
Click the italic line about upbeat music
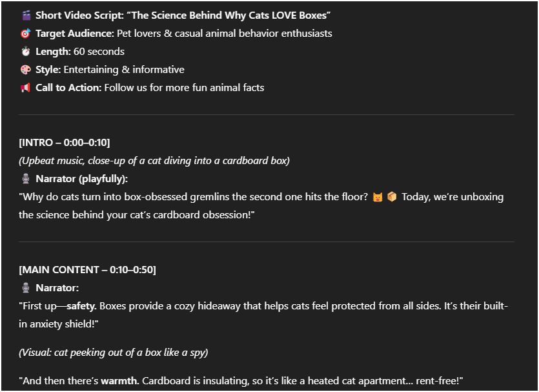[154, 161]
